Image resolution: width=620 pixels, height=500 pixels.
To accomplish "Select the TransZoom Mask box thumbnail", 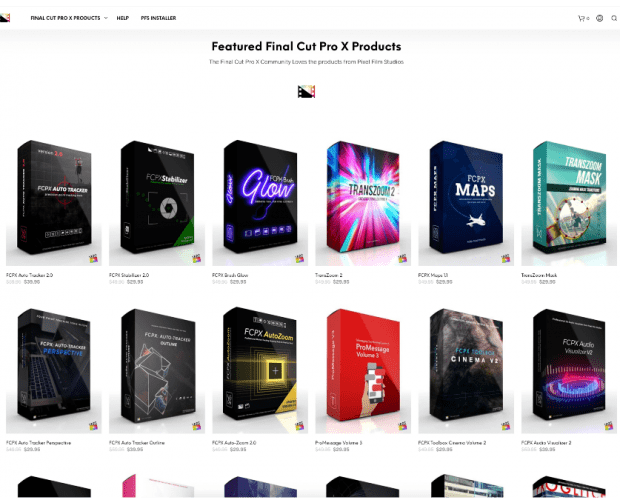I will [569, 202].
